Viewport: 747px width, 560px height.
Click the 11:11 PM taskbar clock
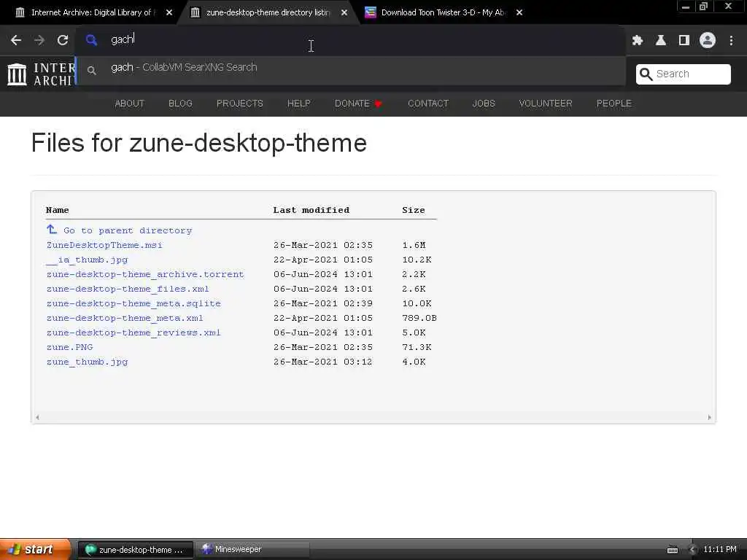click(x=720, y=550)
